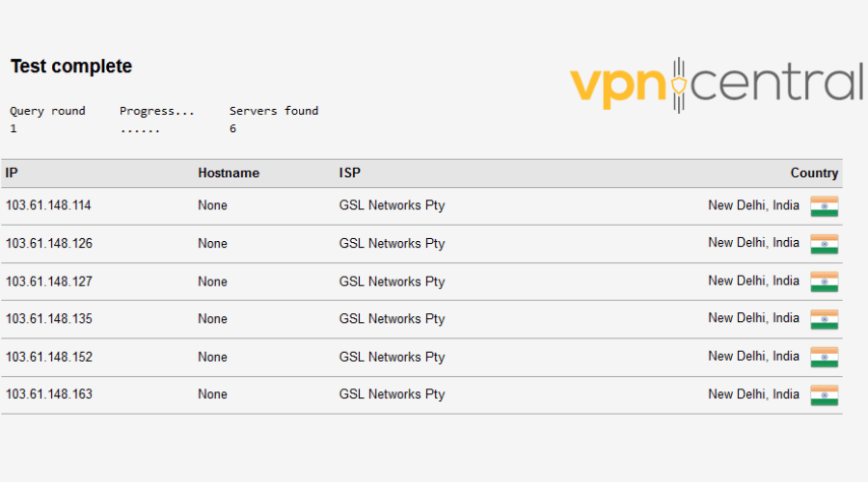The height and width of the screenshot is (482, 868).
Task: Click the shield emblem in vpncentral logo
Action: click(x=679, y=86)
